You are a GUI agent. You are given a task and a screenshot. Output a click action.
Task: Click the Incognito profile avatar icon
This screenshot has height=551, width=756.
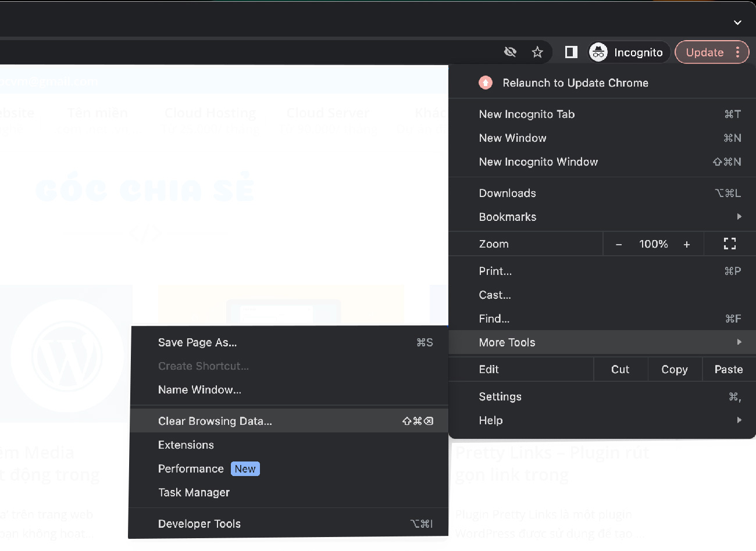tap(598, 52)
